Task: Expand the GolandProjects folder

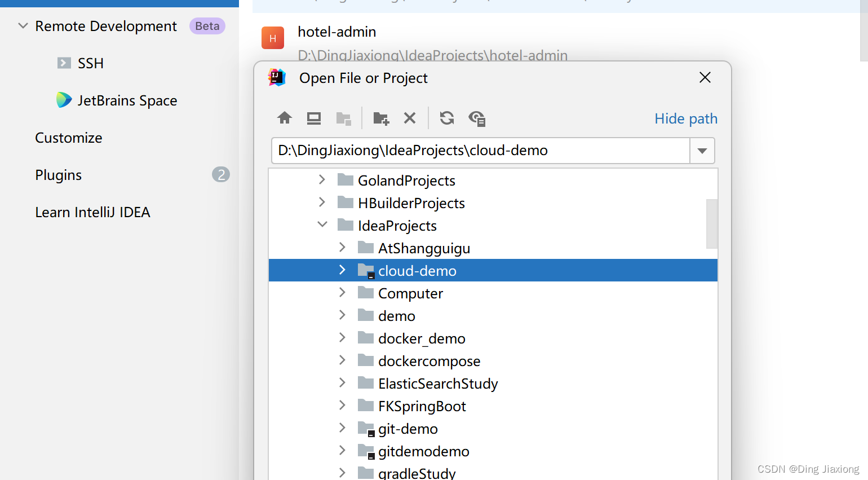Action: tap(322, 179)
